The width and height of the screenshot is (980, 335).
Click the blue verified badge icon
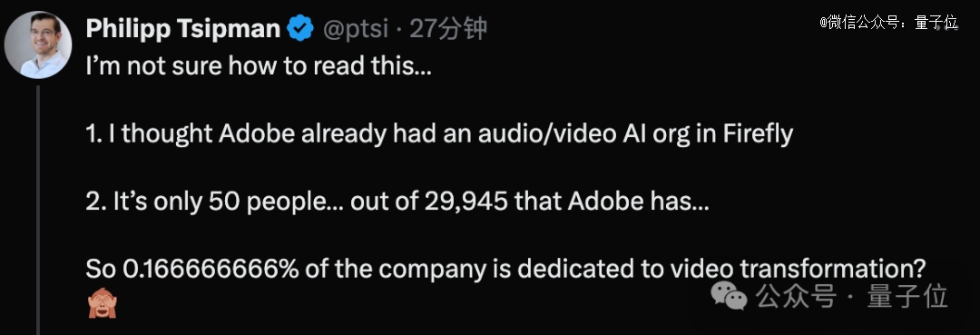pyautogui.click(x=300, y=29)
